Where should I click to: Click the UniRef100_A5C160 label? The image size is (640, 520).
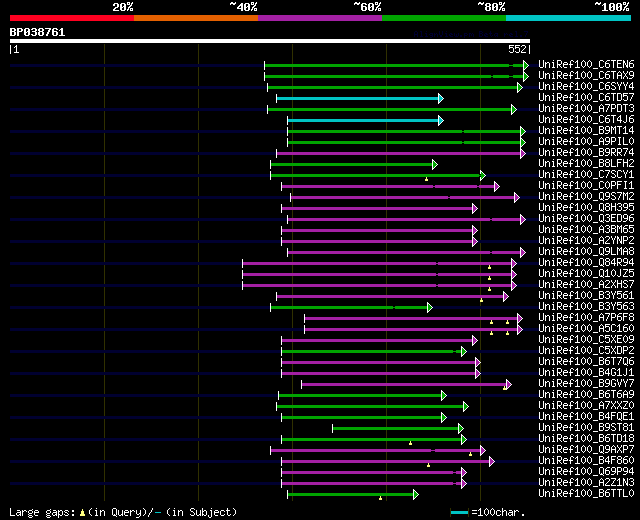[586, 329]
